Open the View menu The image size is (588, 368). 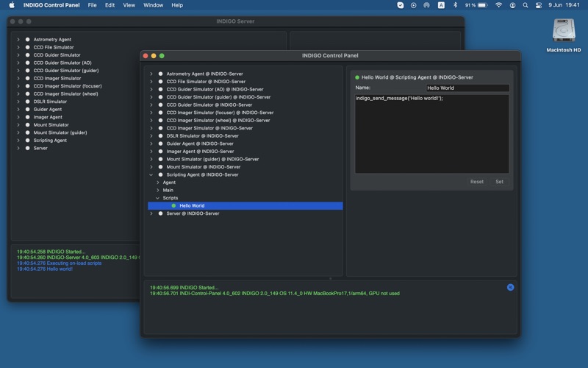pyautogui.click(x=129, y=5)
